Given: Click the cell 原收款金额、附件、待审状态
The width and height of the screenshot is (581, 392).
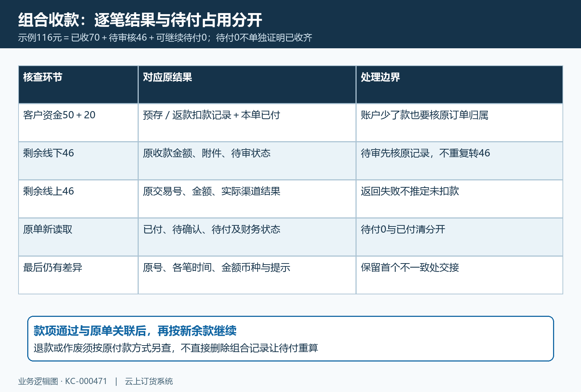Looking at the screenshot, I should 247,161.
